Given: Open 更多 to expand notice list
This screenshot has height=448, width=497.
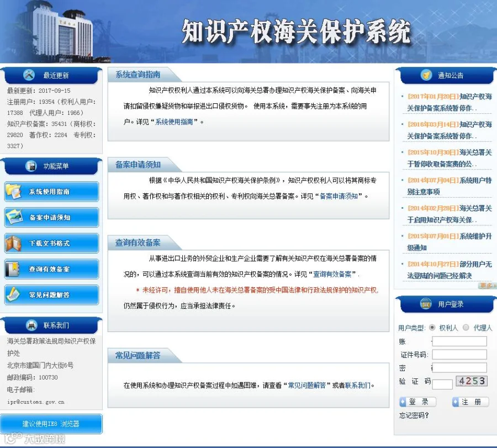Looking at the screenshot, I should pos(487,286).
